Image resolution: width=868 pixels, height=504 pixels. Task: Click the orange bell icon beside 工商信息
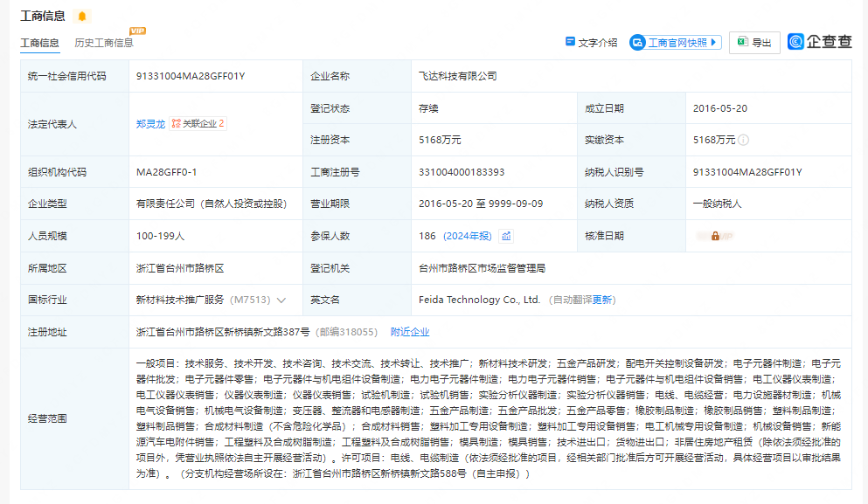(x=82, y=16)
